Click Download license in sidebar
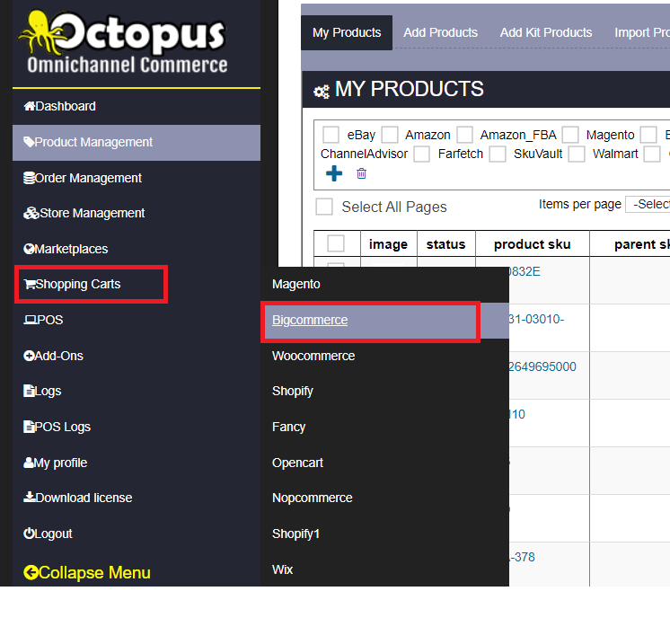Image resolution: width=670 pixels, height=644 pixels. (137, 498)
